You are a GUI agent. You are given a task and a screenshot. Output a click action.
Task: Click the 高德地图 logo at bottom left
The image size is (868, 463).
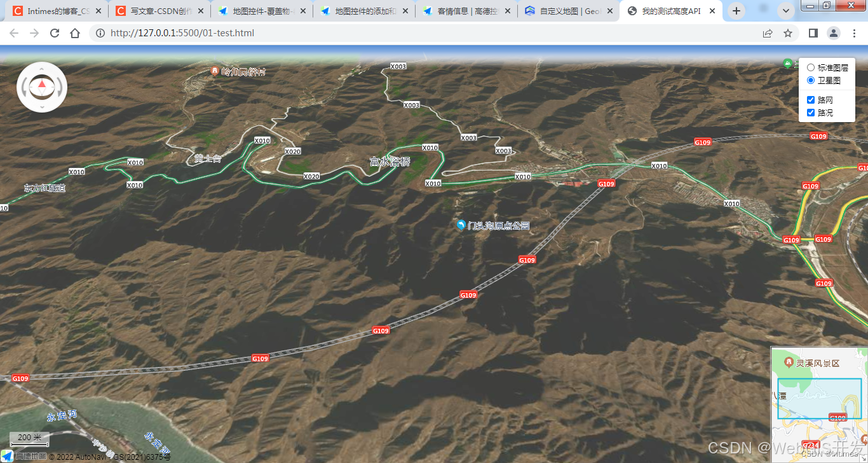click(x=23, y=456)
